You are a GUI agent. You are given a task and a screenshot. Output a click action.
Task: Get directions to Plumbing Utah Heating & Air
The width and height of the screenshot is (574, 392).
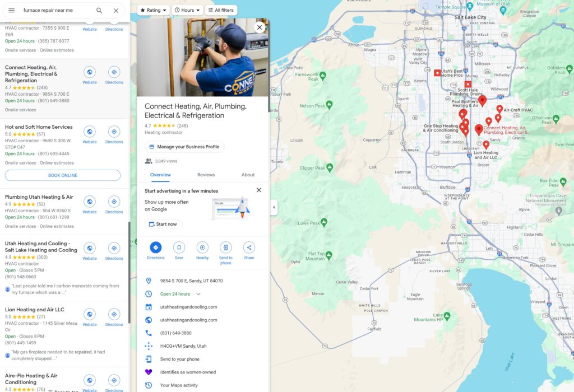[x=114, y=205]
